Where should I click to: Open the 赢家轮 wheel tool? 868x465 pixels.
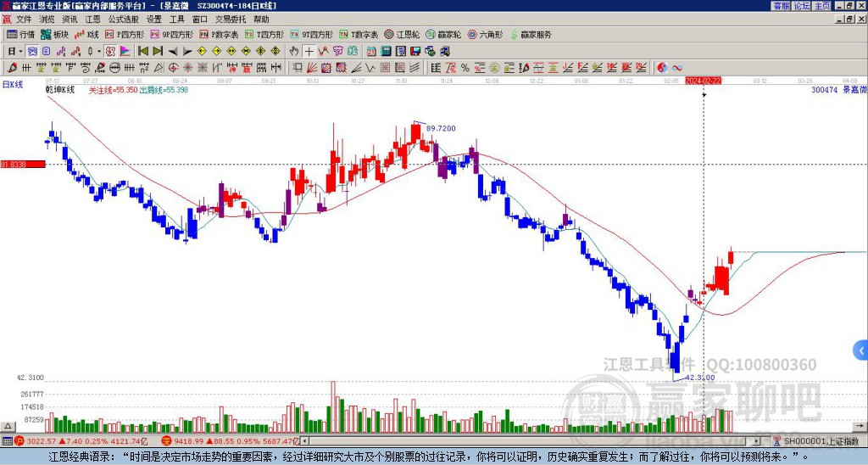point(443,34)
